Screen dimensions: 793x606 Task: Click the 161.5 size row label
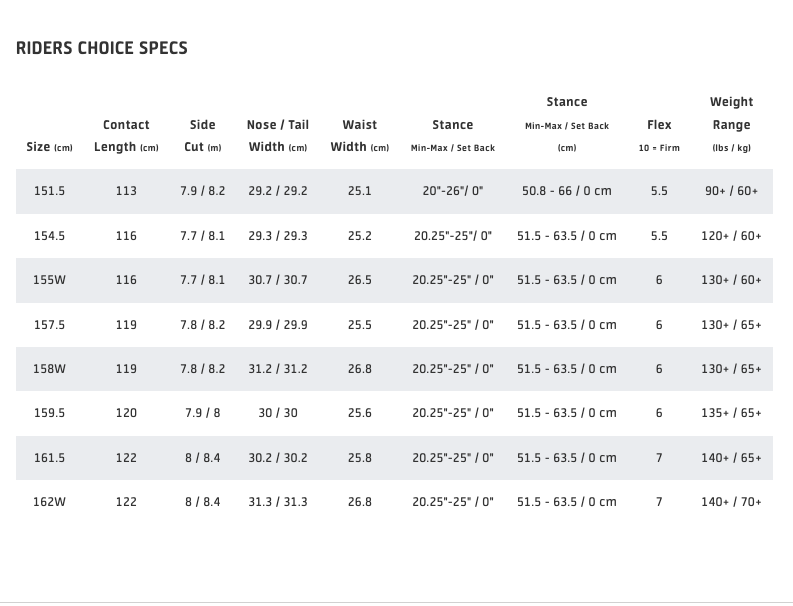pos(49,458)
